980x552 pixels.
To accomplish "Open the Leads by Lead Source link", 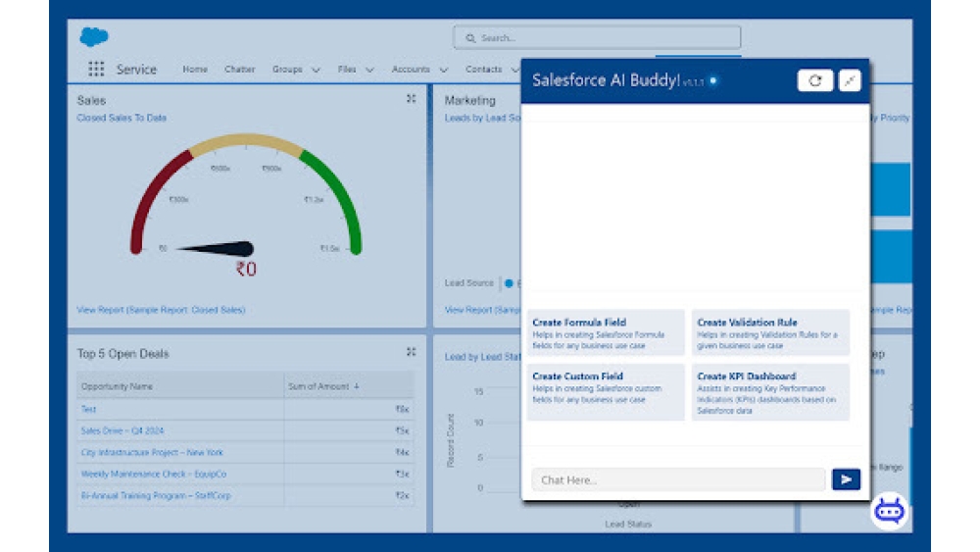I will pyautogui.click(x=482, y=118).
